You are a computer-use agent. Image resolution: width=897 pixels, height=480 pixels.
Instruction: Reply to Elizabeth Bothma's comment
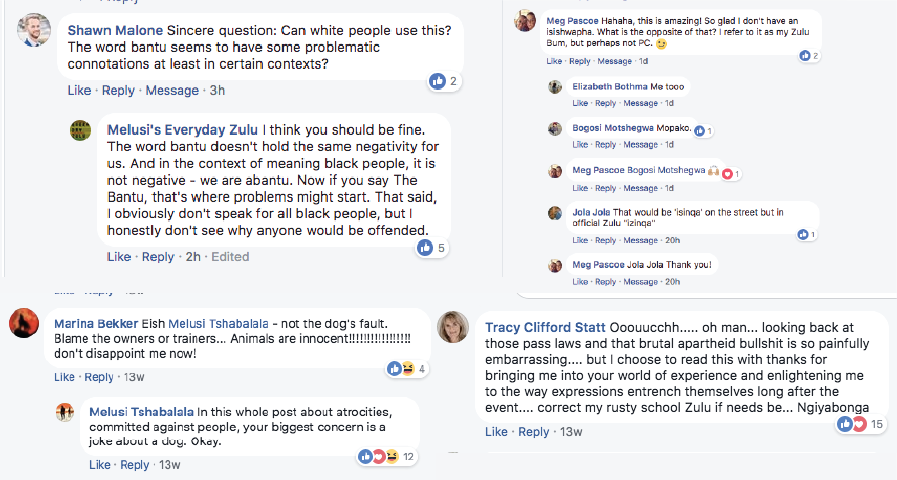[607, 103]
